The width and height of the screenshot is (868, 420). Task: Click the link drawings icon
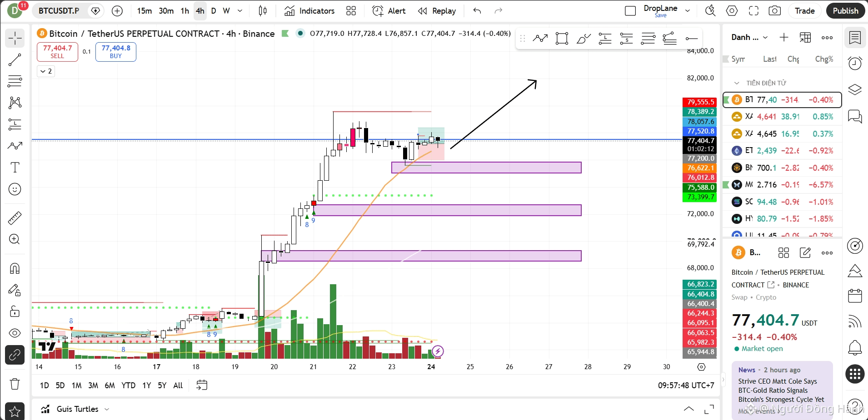(x=15, y=355)
